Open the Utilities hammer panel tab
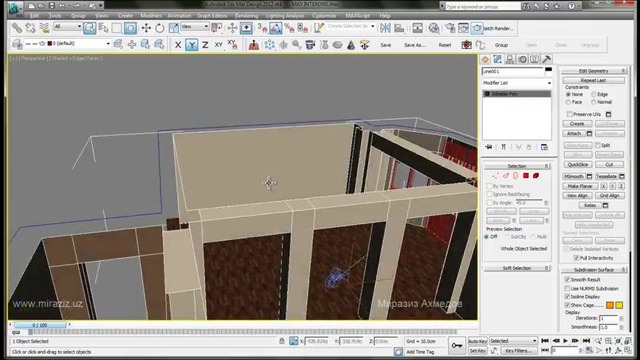This screenshot has width=640, height=360. pos(547,60)
